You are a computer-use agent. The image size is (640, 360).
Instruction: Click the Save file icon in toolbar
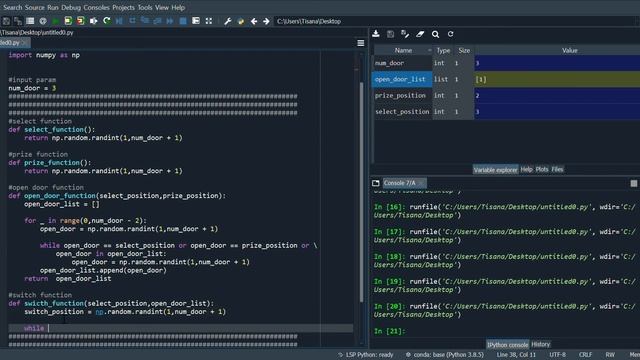tap(6, 21)
